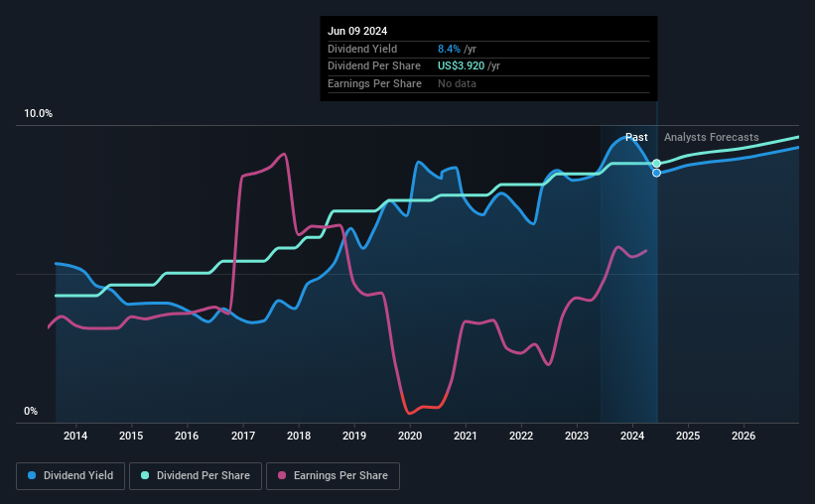Click the 2014 x-axis label
The width and height of the screenshot is (815, 504).
75,436
